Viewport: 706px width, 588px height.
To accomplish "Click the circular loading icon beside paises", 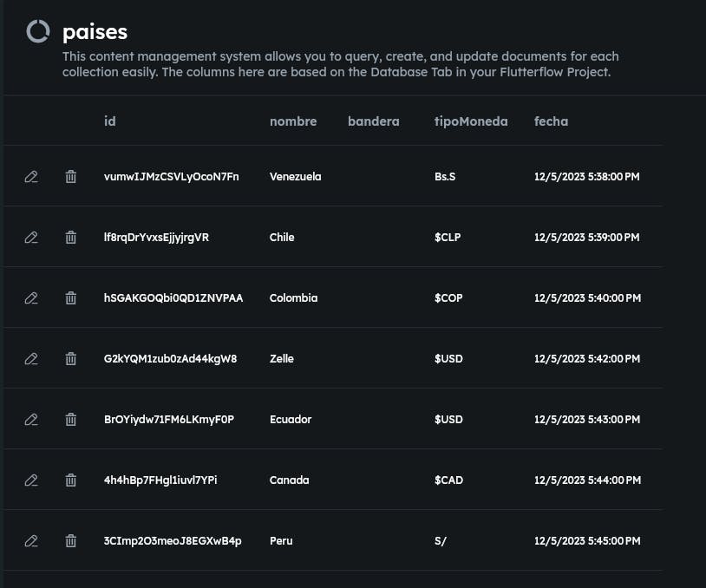I will (38, 32).
